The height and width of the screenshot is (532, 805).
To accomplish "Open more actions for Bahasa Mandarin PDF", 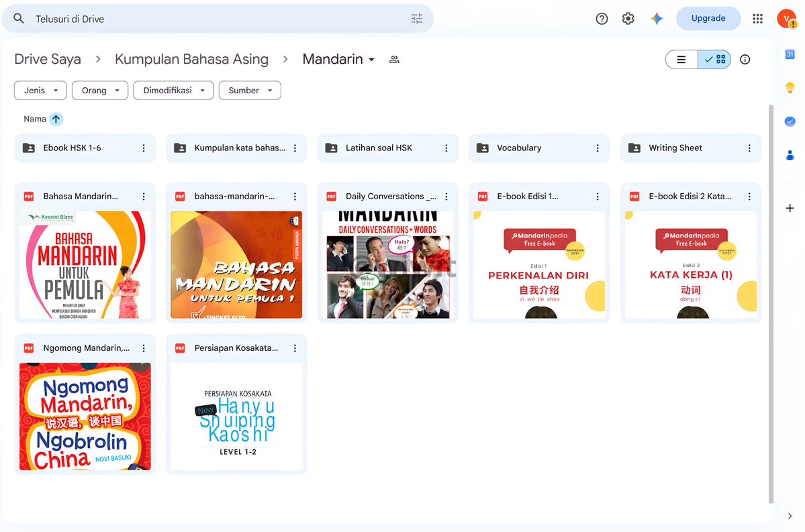I will [x=144, y=197].
